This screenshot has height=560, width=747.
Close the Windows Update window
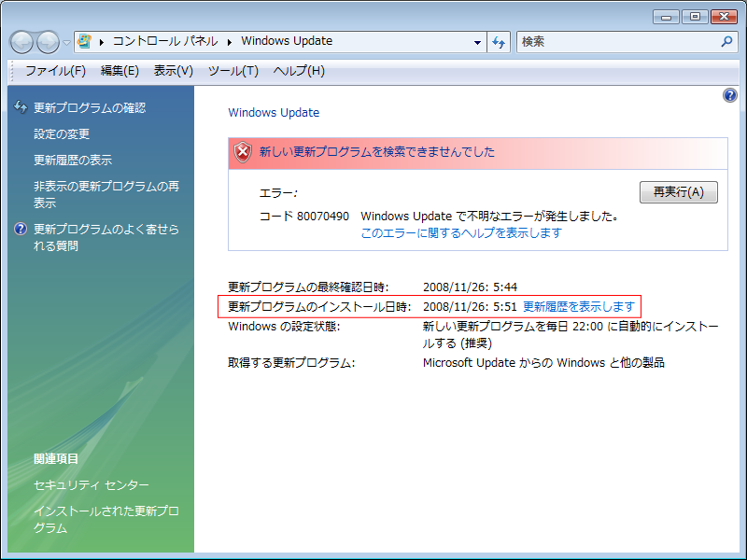724,17
